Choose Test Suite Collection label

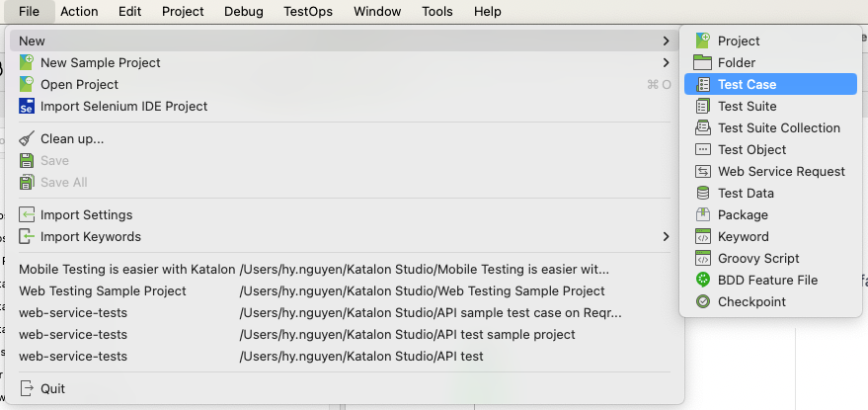pos(779,127)
